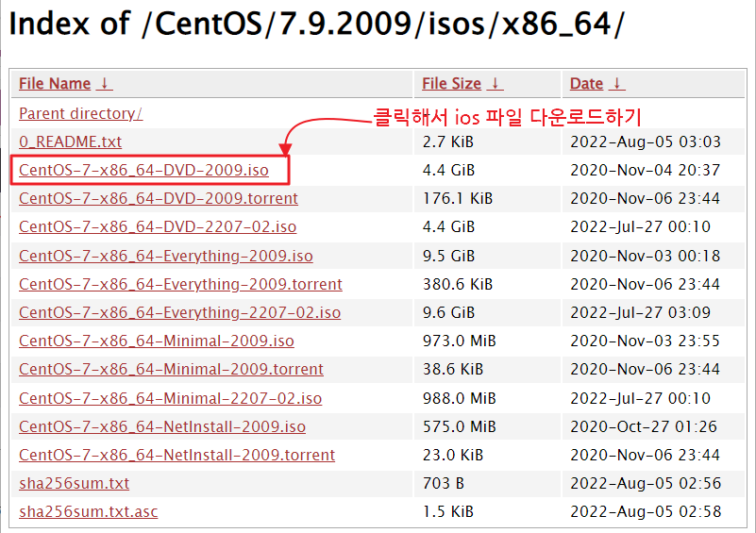Screen dimensions: 756x533
Task: Click the date 2020-Nov-03 00:18
Action: click(x=646, y=256)
